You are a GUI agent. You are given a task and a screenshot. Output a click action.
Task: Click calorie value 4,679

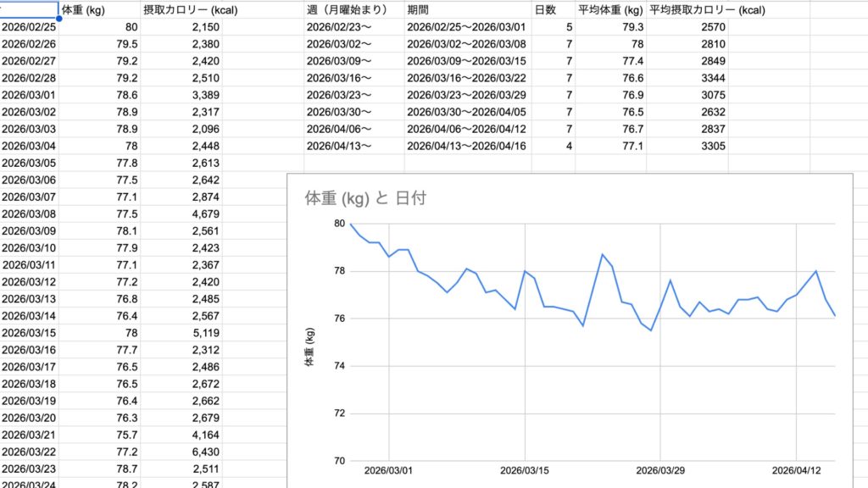click(181, 214)
